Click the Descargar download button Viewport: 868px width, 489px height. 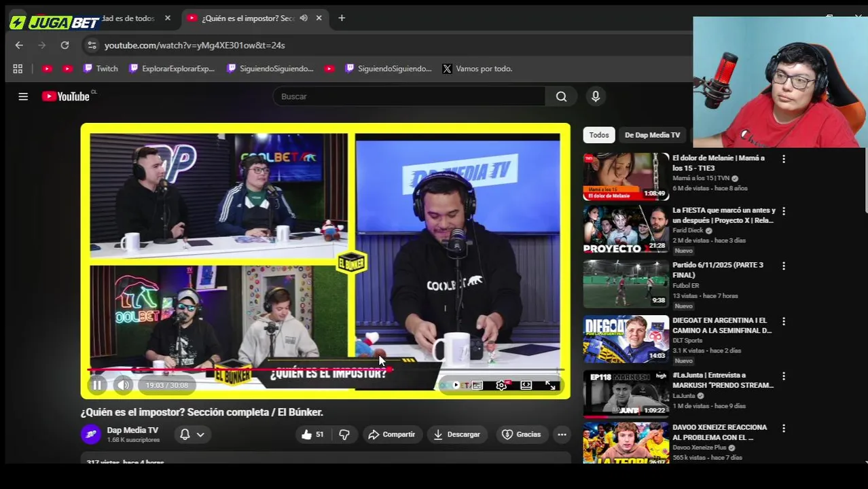click(456, 435)
